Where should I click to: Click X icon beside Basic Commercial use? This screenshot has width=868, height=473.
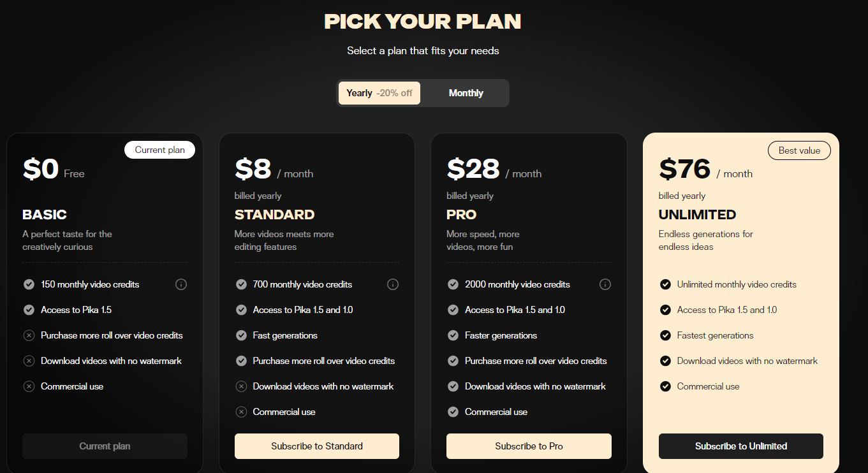[29, 386]
